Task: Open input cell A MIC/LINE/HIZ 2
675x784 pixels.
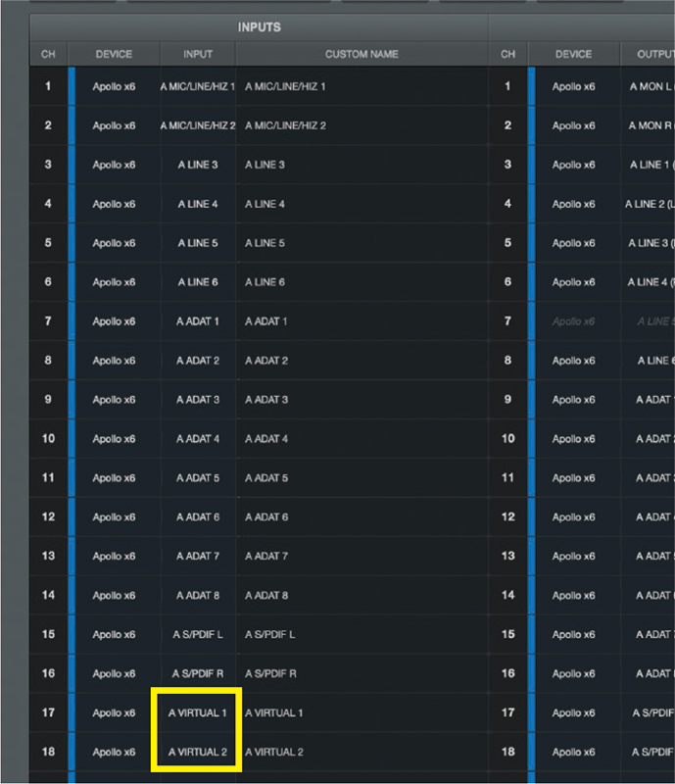Action: point(198,125)
